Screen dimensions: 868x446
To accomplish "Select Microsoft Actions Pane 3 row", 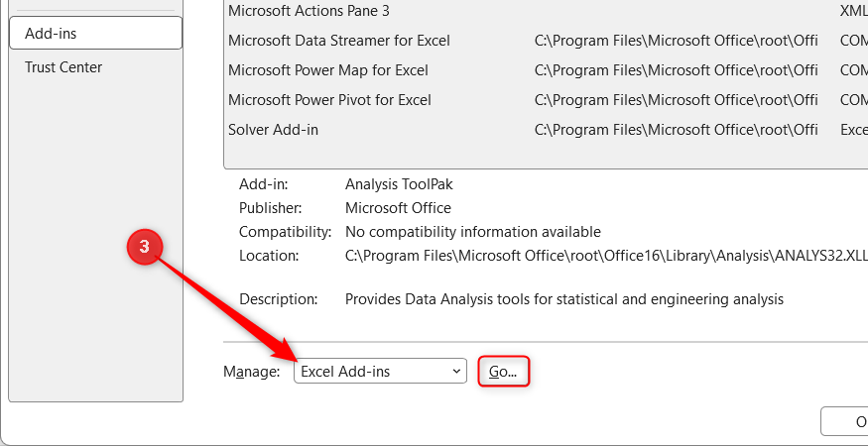I will [x=546, y=11].
